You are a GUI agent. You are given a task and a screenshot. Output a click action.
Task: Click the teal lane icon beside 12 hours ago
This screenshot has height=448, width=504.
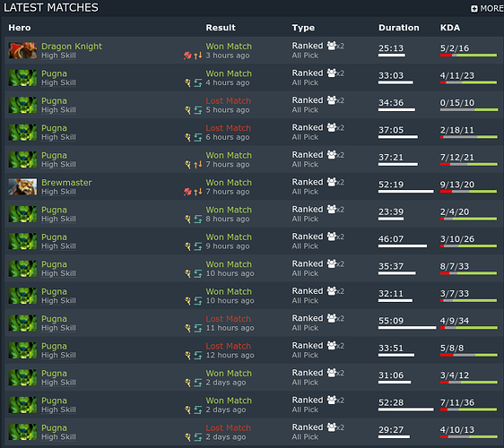198,355
